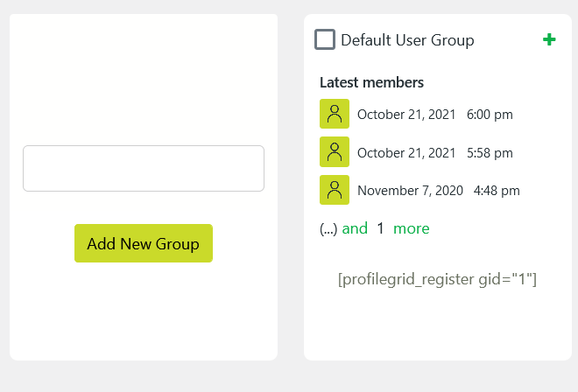The width and height of the screenshot is (578, 392).
Task: Tick the Default User Group checkbox
Action: click(325, 39)
